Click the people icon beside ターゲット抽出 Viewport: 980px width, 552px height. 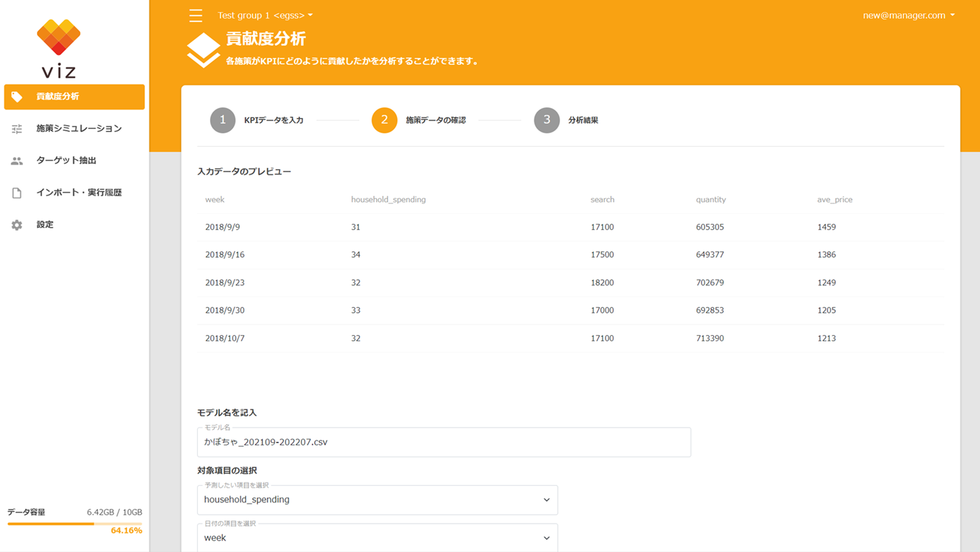pos(17,161)
